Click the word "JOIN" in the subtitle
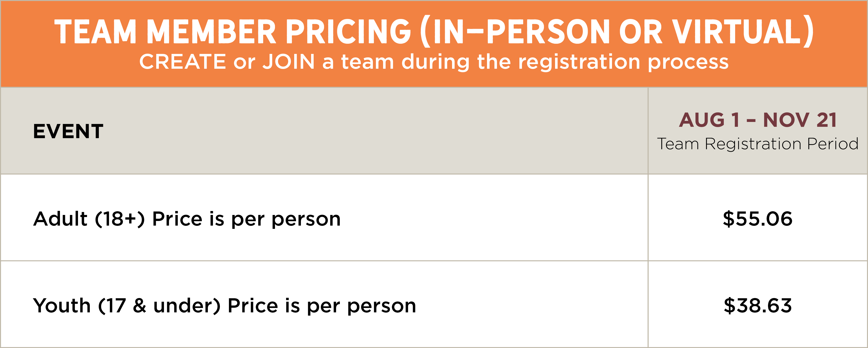 tap(288, 62)
